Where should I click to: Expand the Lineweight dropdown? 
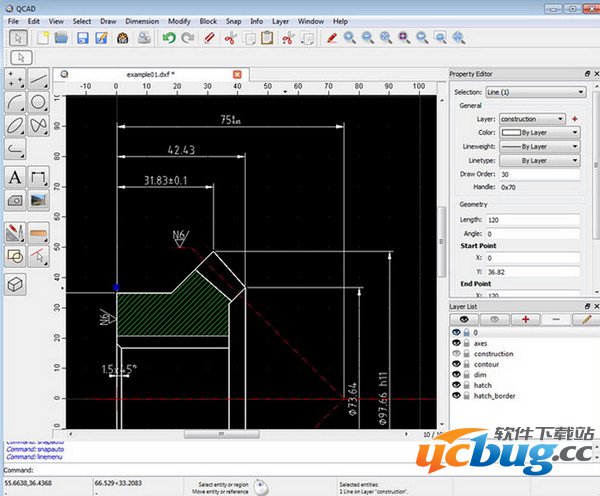coord(538,146)
